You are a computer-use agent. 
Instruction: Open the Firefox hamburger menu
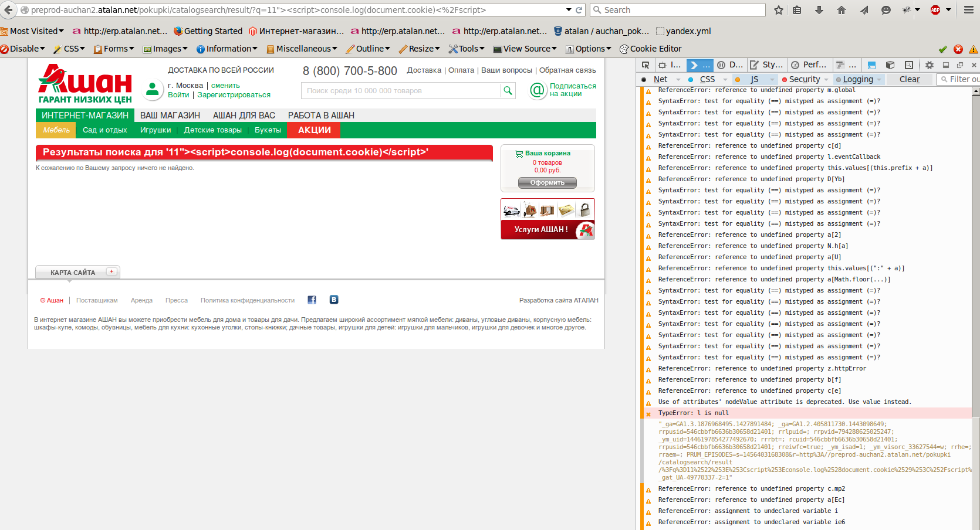(x=969, y=10)
